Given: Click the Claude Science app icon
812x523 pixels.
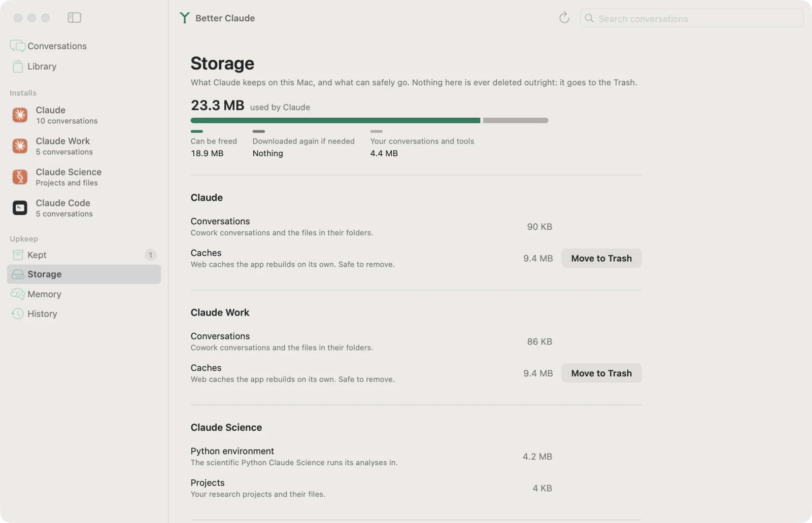Looking at the screenshot, I should point(20,177).
